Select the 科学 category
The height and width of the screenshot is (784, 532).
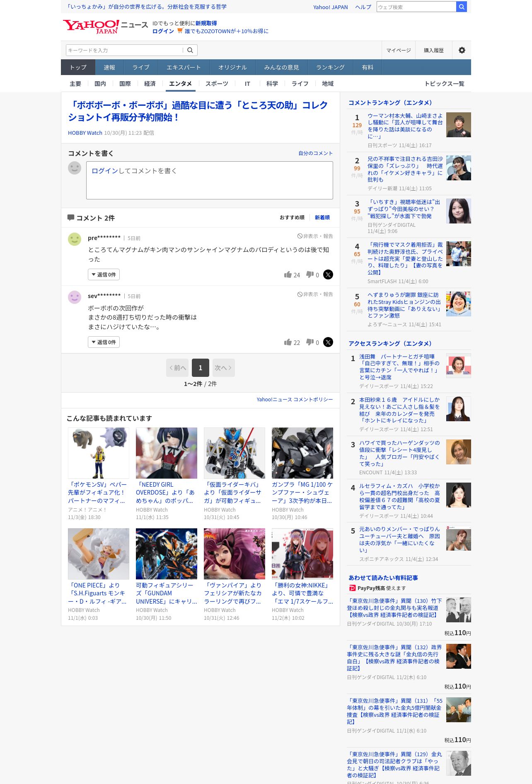click(x=272, y=84)
